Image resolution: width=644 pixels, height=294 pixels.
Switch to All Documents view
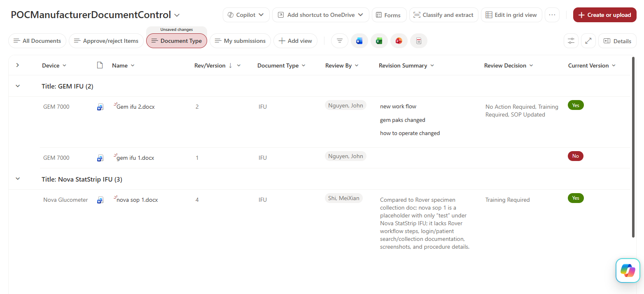tap(37, 41)
